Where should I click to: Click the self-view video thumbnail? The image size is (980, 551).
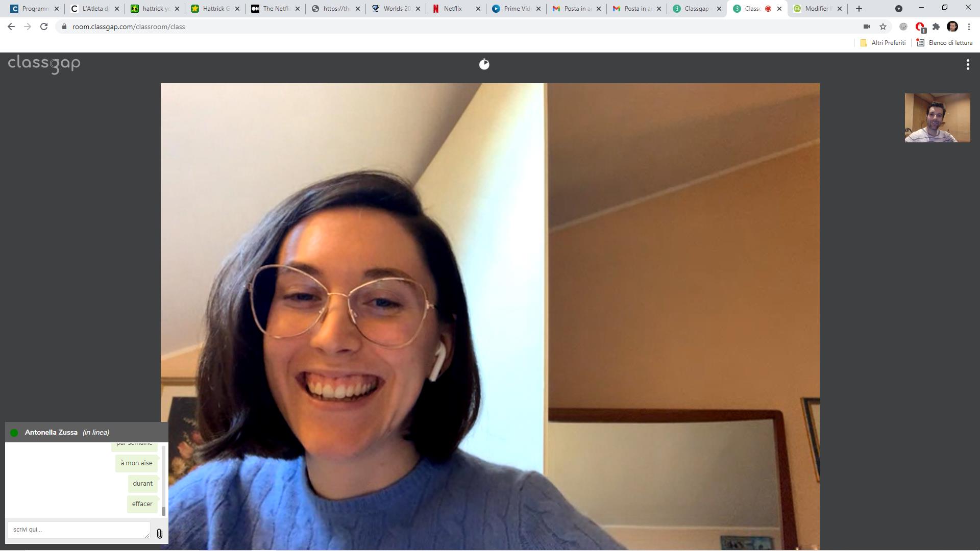937,118
